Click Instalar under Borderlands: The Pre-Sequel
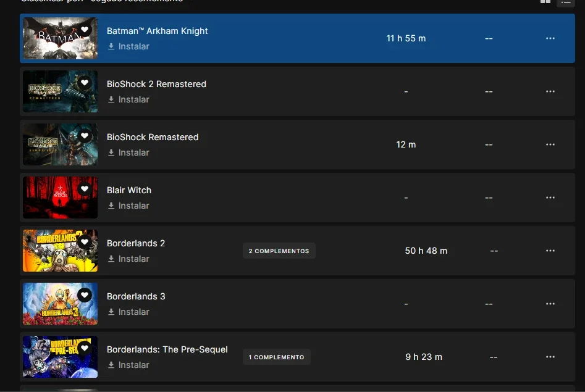The width and height of the screenshot is (585, 392). 128,365
